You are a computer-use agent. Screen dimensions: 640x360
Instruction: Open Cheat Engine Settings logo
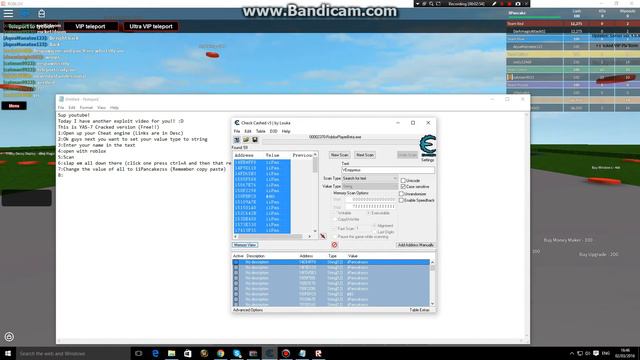[x=428, y=146]
